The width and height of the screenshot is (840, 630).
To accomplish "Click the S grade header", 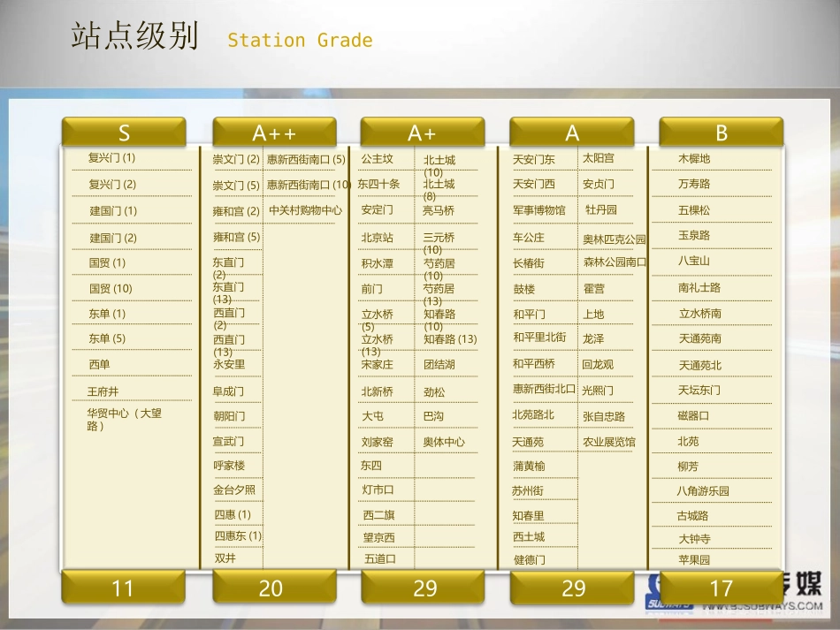I will pos(124,132).
